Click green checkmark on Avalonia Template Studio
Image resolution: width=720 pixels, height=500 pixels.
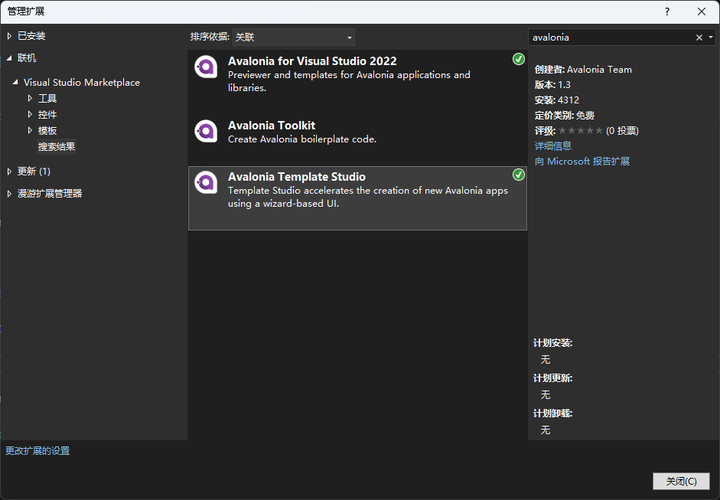pyautogui.click(x=518, y=175)
